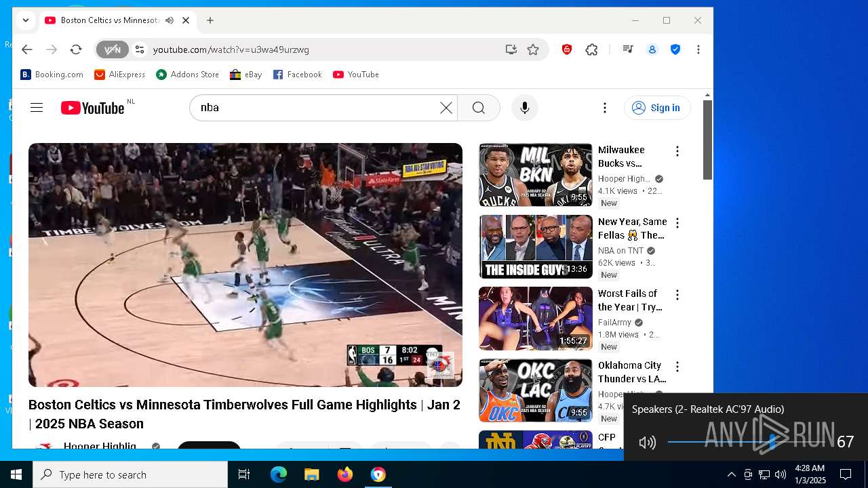The image size is (868, 488).
Task: Open more options for Worst Fails video
Action: (677, 295)
